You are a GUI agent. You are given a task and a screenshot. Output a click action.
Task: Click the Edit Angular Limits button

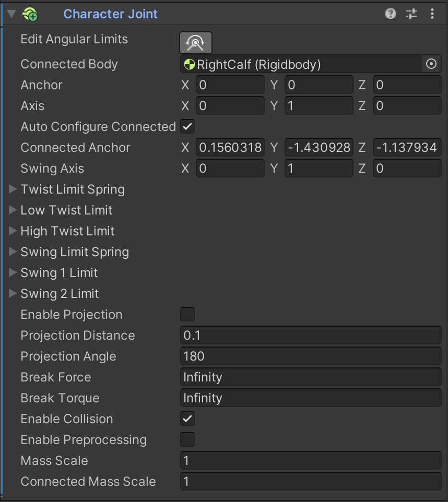pyautogui.click(x=196, y=43)
